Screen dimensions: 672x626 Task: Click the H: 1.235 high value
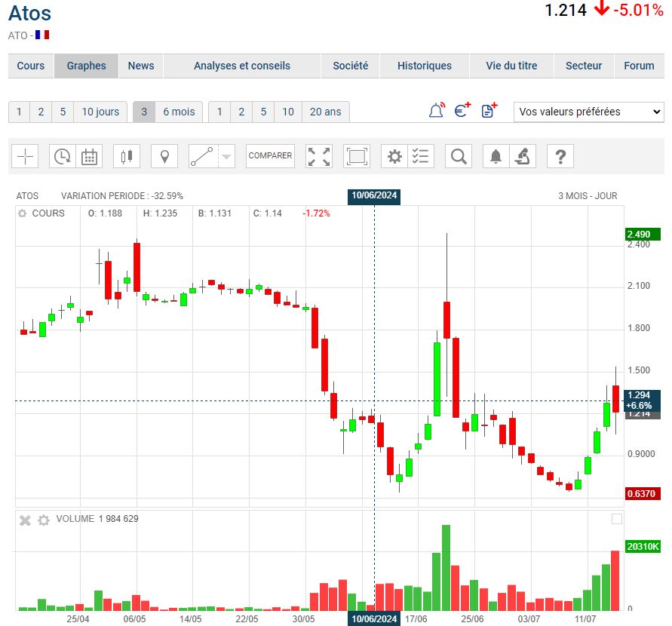pyautogui.click(x=160, y=213)
